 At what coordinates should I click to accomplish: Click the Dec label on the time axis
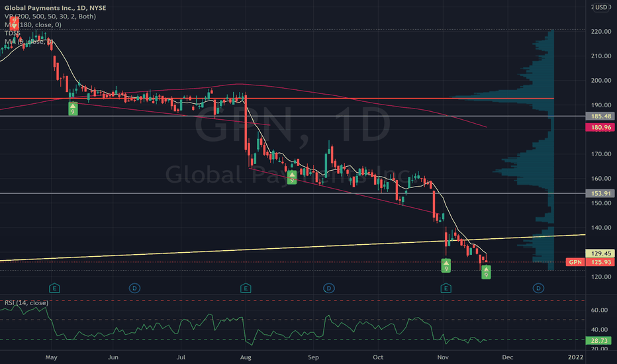508,357
